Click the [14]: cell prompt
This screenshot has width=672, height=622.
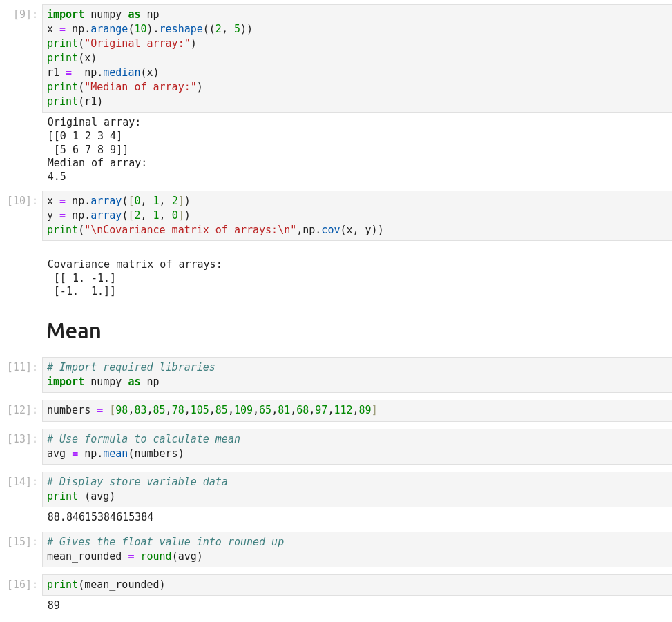(x=22, y=482)
